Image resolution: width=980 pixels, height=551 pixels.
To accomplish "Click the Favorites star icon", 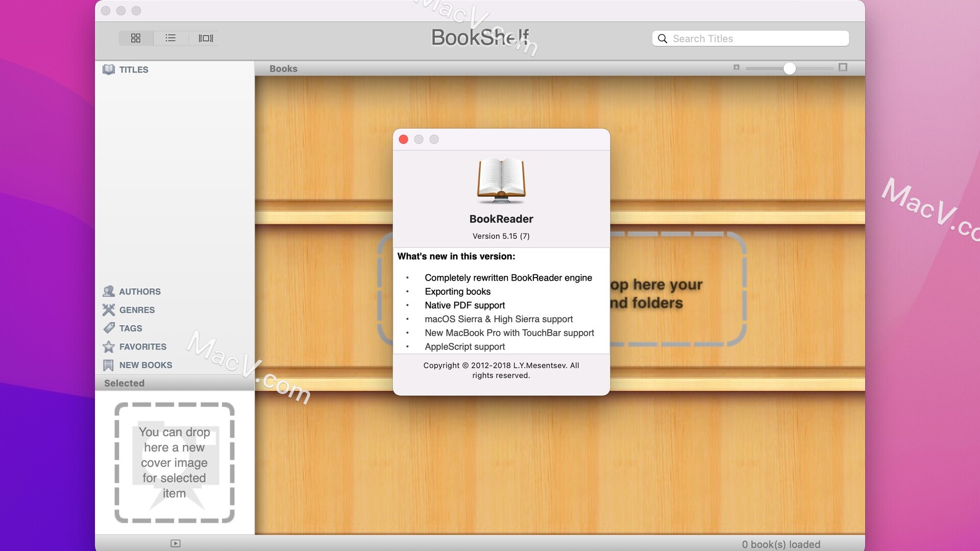I will [x=109, y=346].
